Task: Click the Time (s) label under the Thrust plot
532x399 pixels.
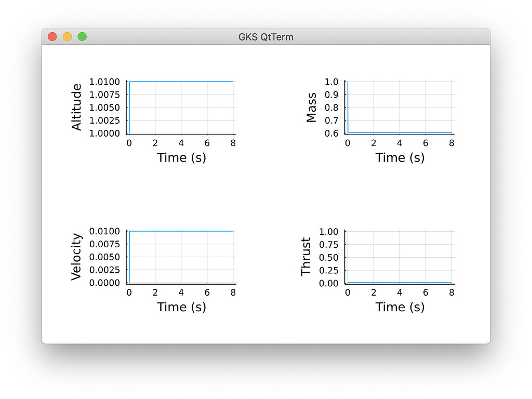Action: 400,307
